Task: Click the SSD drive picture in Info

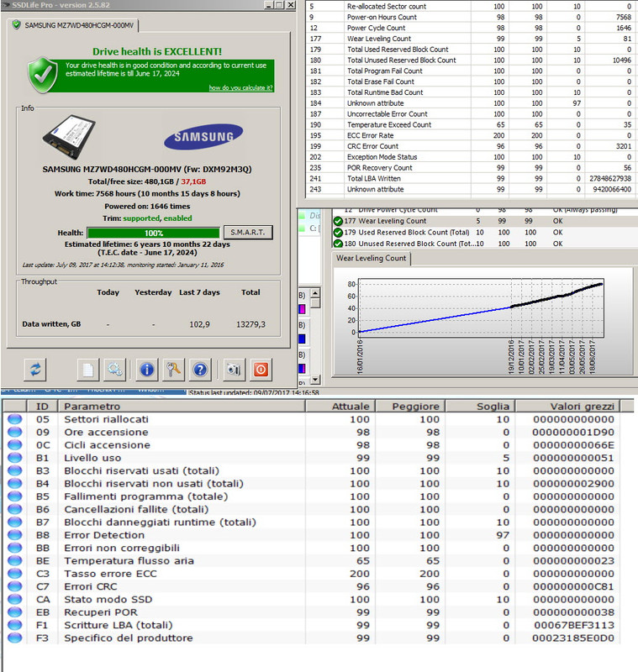Action: (x=69, y=136)
